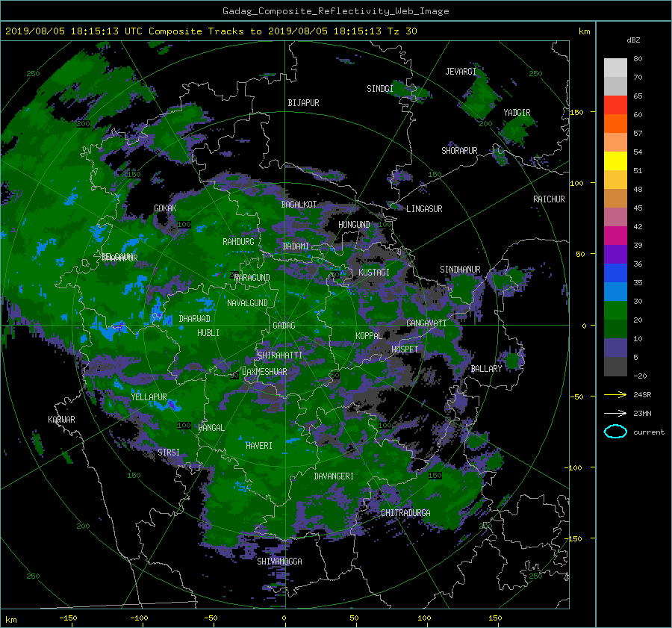Screen dimensions: 672x628
Task: Click the DHARWAD city label
Action: (x=195, y=319)
